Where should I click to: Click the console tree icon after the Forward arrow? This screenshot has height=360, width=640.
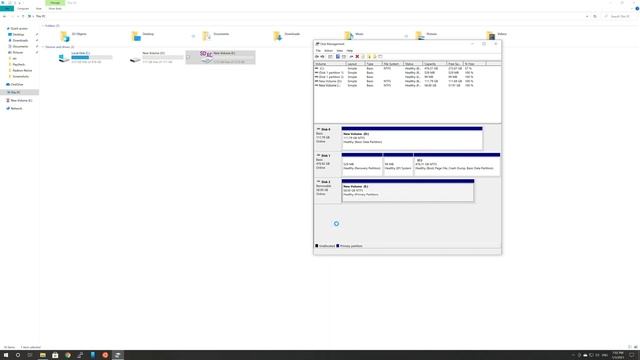click(330, 57)
